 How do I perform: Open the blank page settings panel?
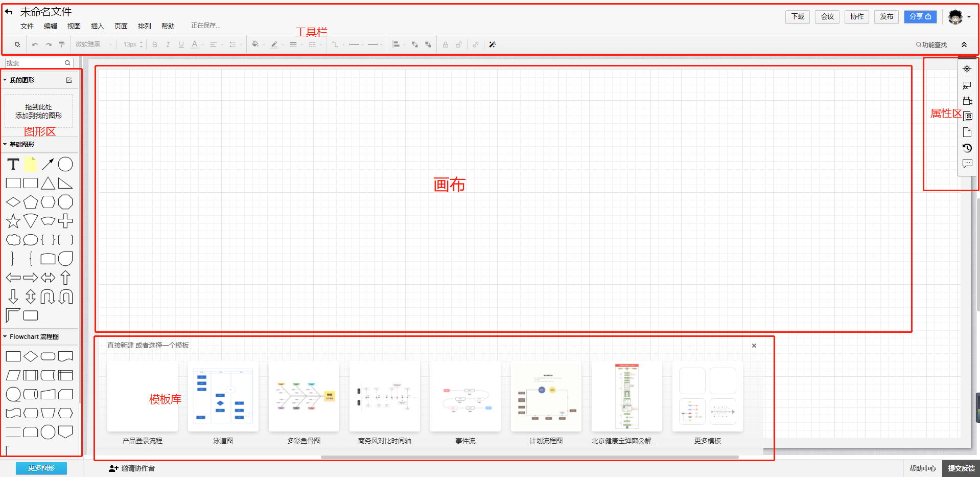tap(967, 132)
